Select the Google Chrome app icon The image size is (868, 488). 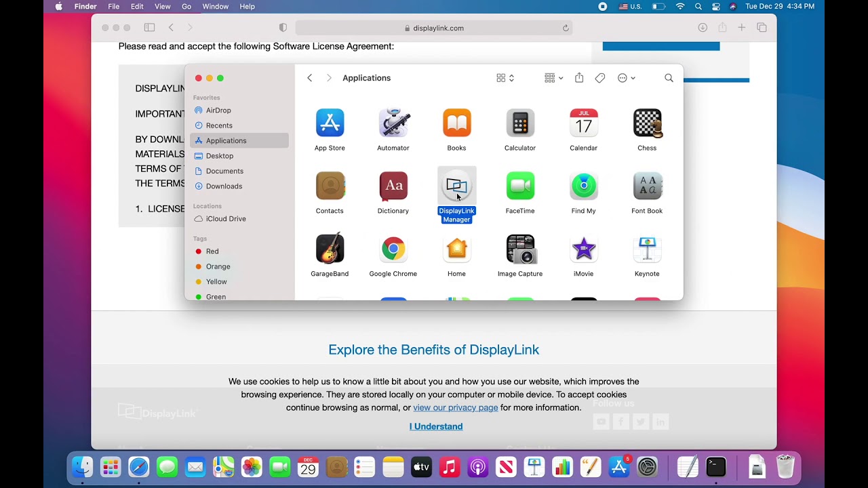point(393,249)
